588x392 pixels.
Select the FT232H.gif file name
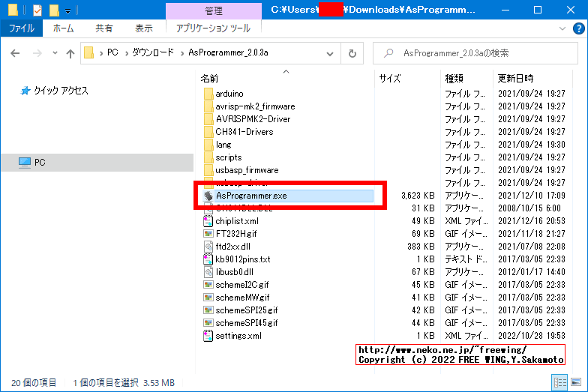236,234
